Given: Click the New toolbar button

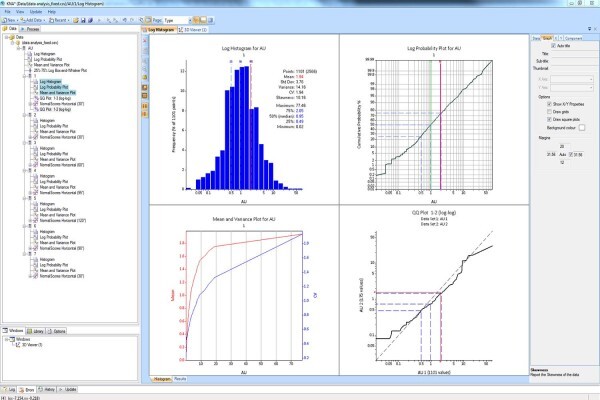Looking at the screenshot, I should 10,20.
